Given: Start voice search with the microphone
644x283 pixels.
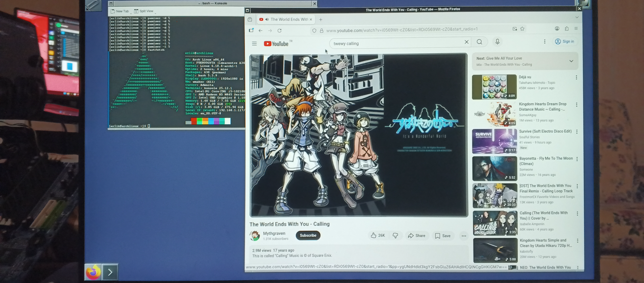Looking at the screenshot, I should (x=497, y=42).
